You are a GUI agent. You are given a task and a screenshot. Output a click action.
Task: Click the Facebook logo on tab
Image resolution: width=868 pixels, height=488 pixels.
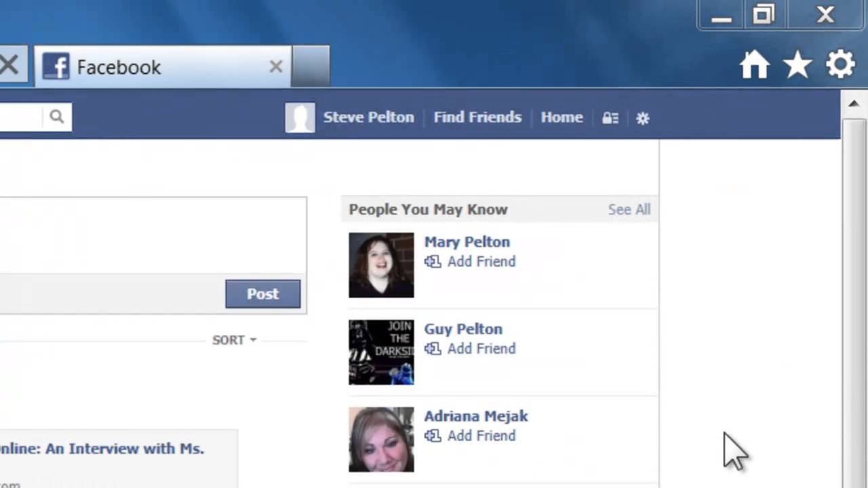tap(56, 66)
